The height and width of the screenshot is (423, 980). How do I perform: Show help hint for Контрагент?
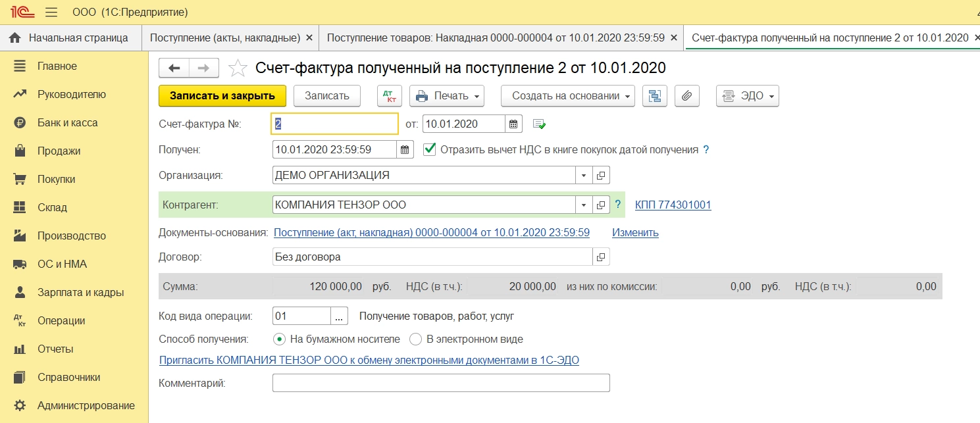tap(618, 205)
